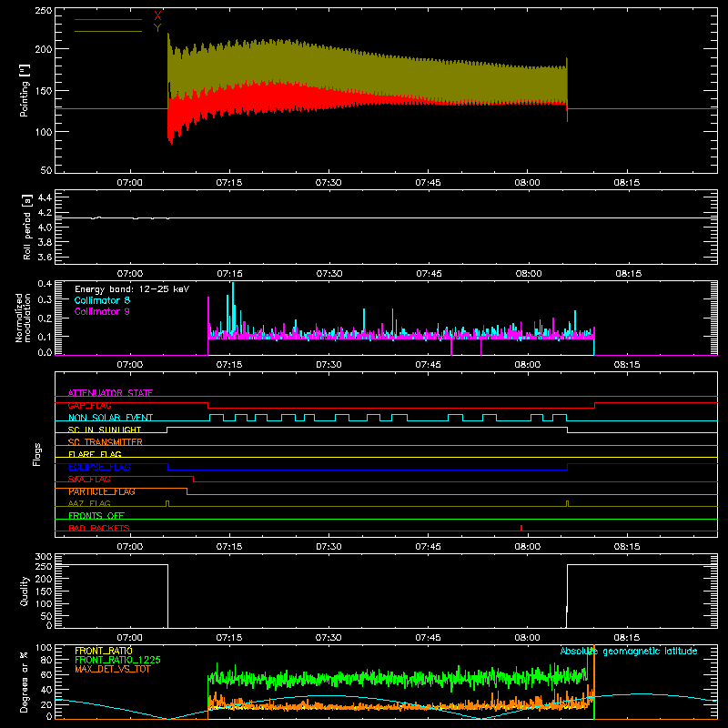Select the green FRONT_RATIO_1225 legend entry
The width and height of the screenshot is (728, 728).
pos(118,660)
